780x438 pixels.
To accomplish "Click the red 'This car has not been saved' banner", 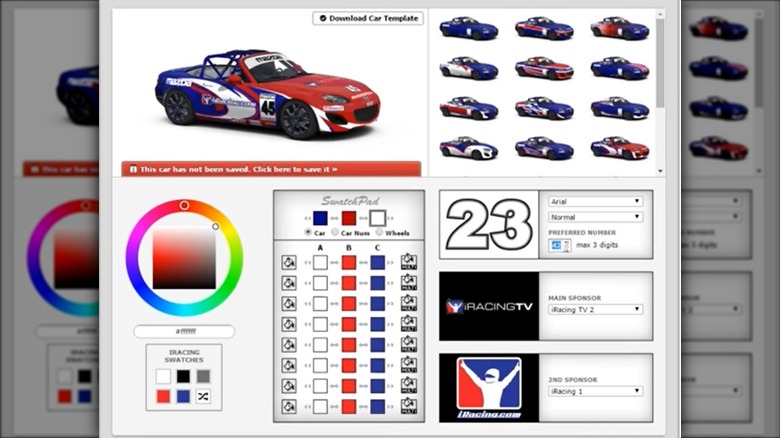I will click(x=271, y=169).
